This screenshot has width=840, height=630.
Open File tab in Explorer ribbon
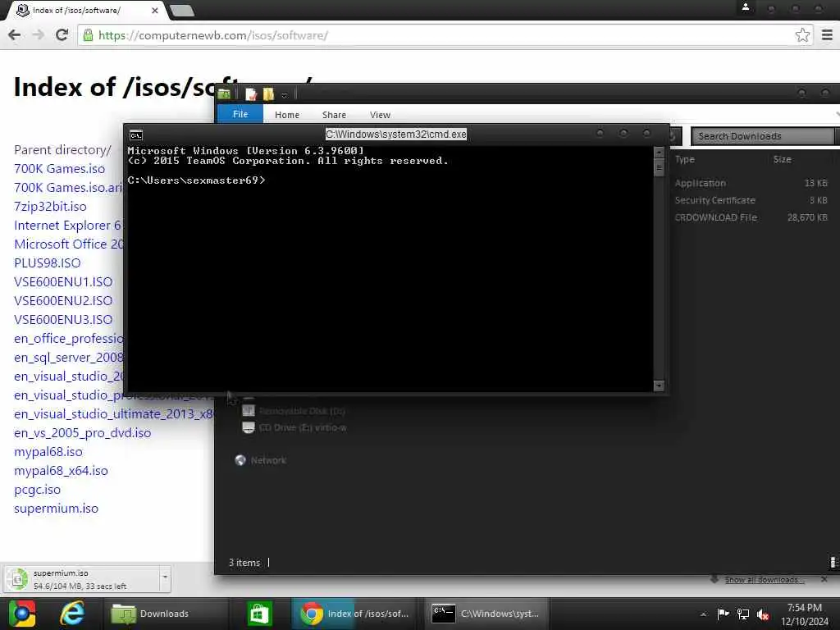tap(240, 114)
